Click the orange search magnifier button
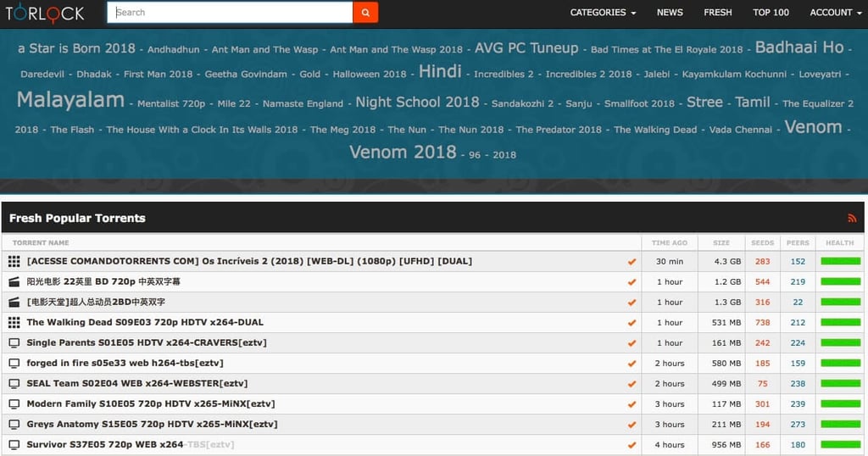The width and height of the screenshot is (868, 456). pyautogui.click(x=365, y=12)
